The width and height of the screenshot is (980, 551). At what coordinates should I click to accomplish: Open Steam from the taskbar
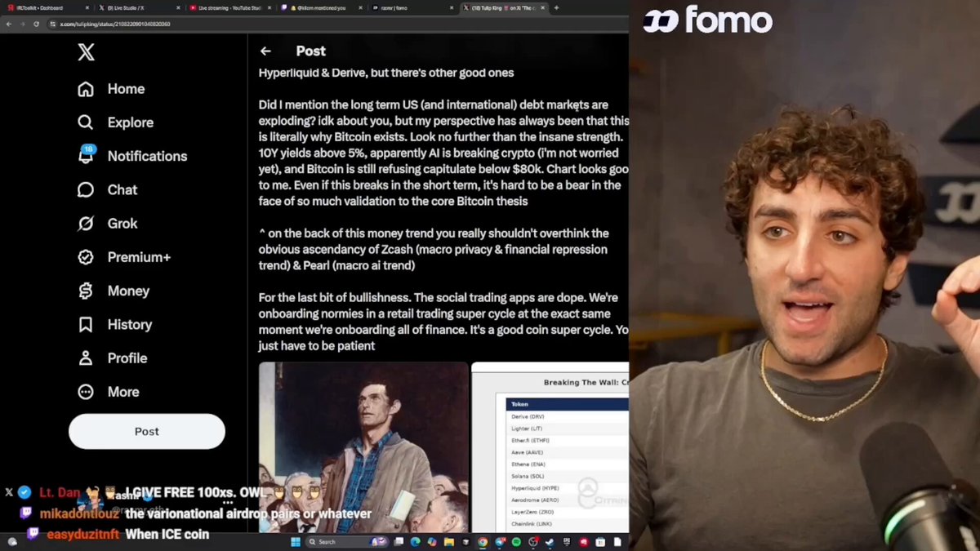550,542
